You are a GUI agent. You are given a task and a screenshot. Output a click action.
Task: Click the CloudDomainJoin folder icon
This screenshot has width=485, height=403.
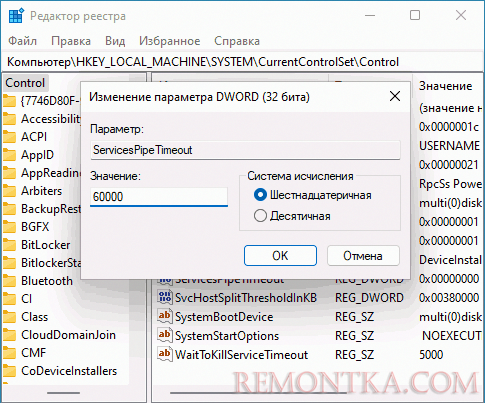[x=9, y=335]
